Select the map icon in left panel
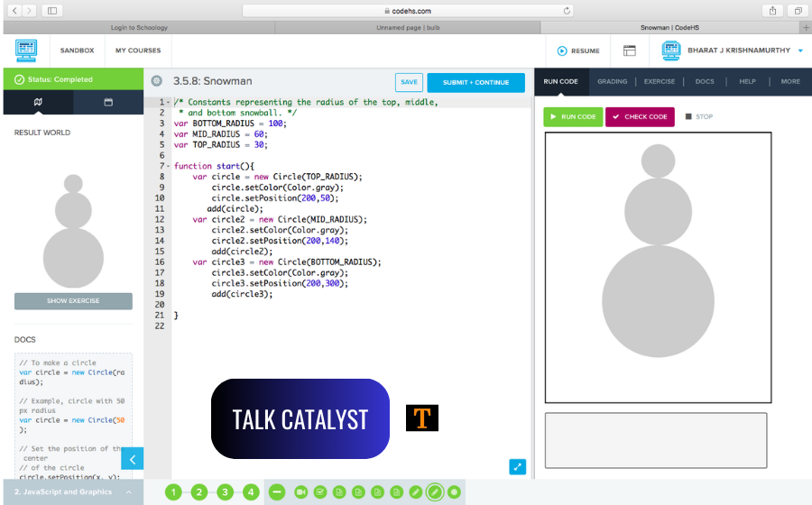 [x=38, y=103]
